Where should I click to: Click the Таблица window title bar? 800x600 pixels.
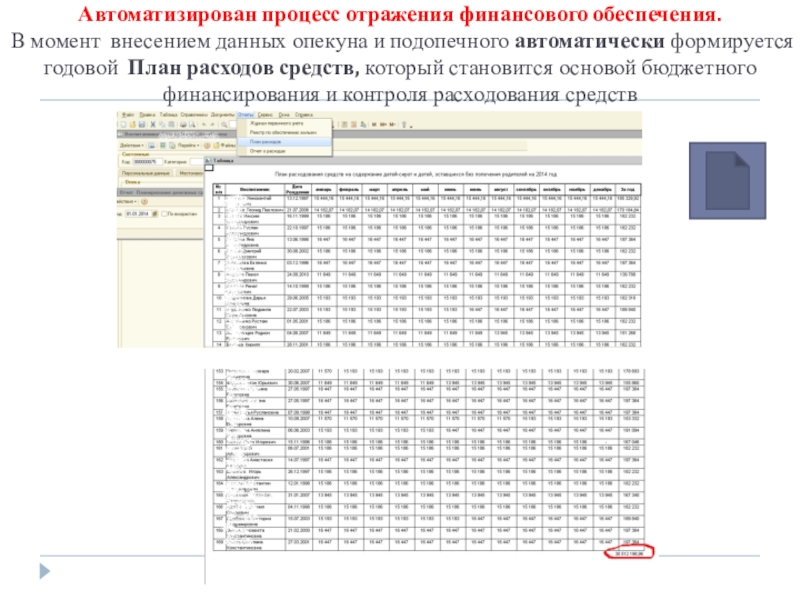click(x=423, y=161)
